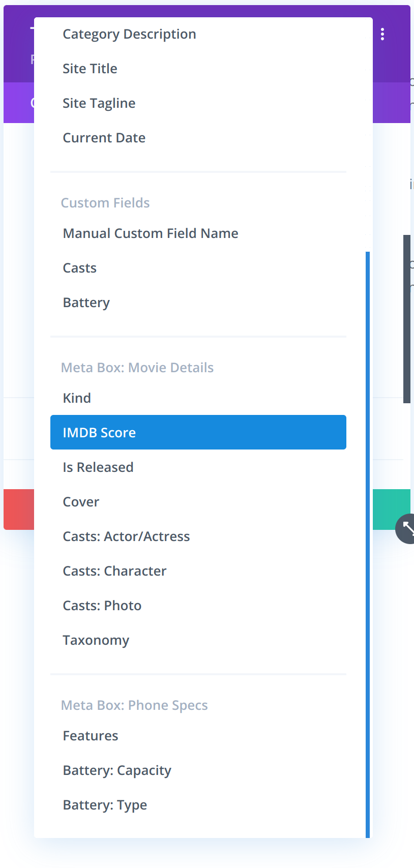Select the Site Tagline option

[x=99, y=103]
